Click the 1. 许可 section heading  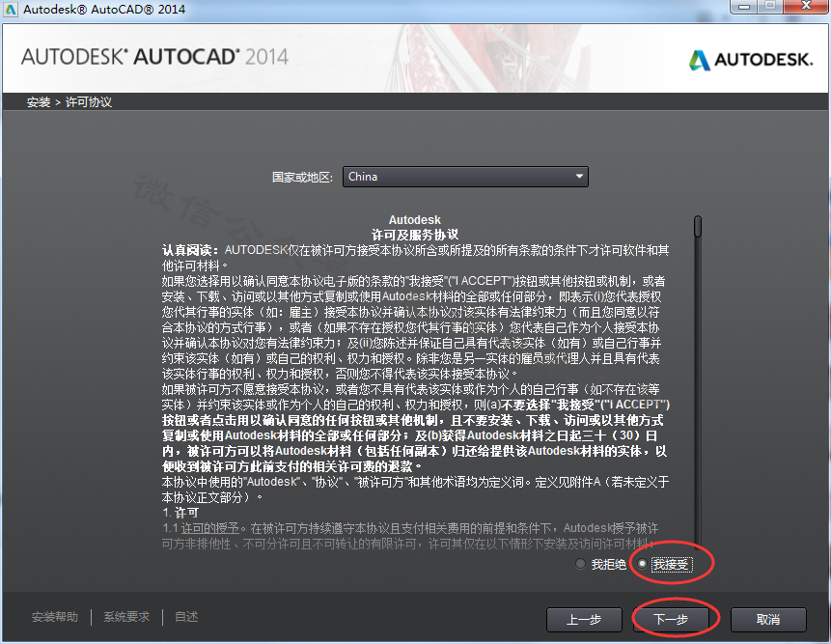[180, 513]
